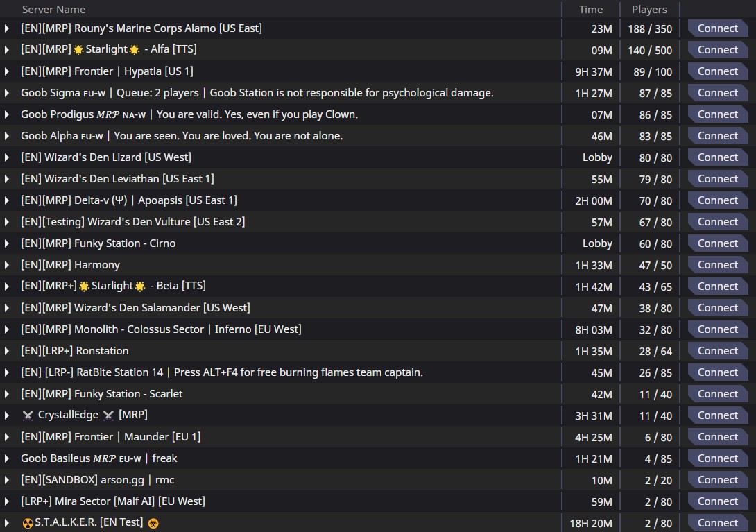
Task: Click Goob Basileus freak server name
Action: [99, 458]
